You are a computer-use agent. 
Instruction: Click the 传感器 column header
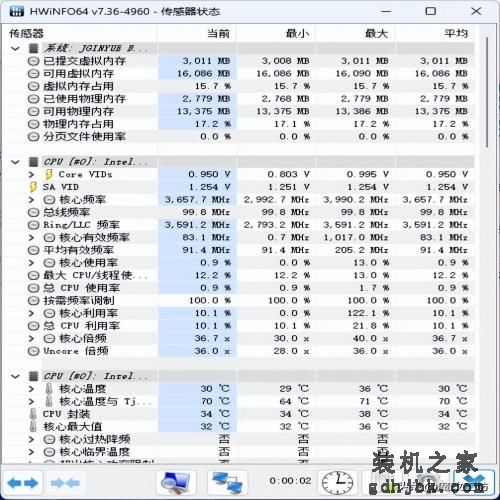click(x=80, y=33)
